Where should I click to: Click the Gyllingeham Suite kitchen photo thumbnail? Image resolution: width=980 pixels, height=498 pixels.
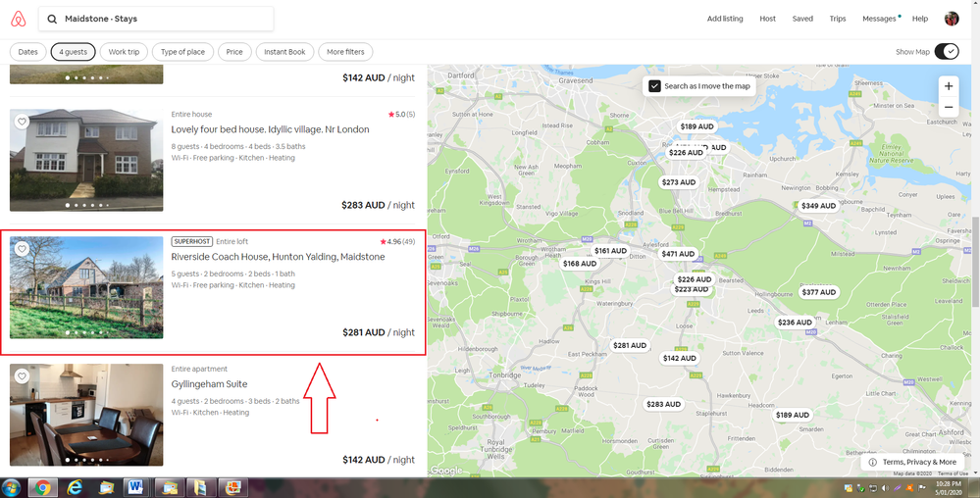tap(86, 415)
